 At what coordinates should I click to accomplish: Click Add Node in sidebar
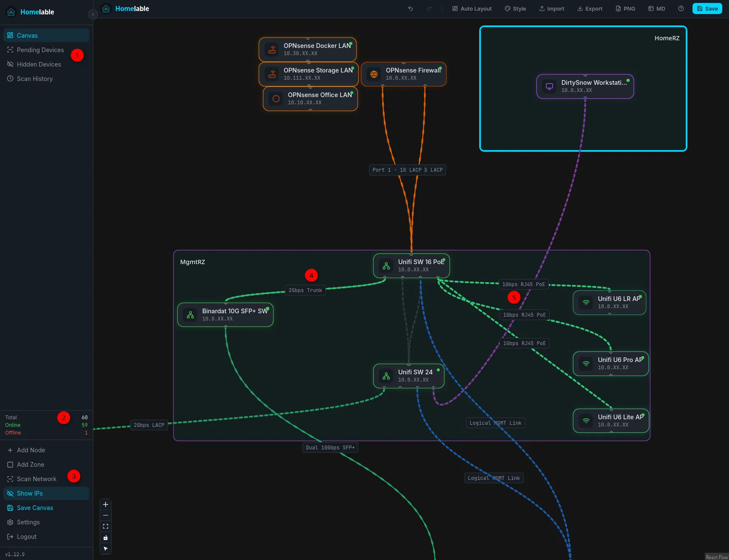46,450
